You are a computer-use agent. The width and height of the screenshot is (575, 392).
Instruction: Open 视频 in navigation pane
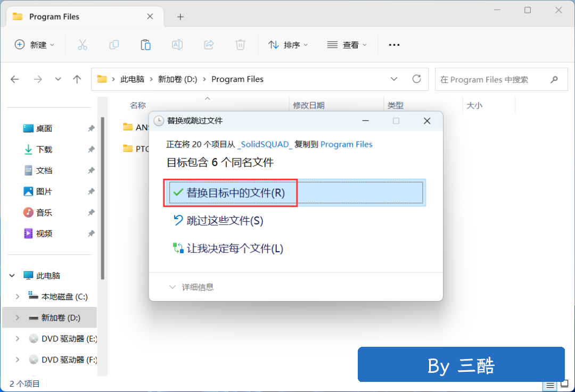[44, 233]
